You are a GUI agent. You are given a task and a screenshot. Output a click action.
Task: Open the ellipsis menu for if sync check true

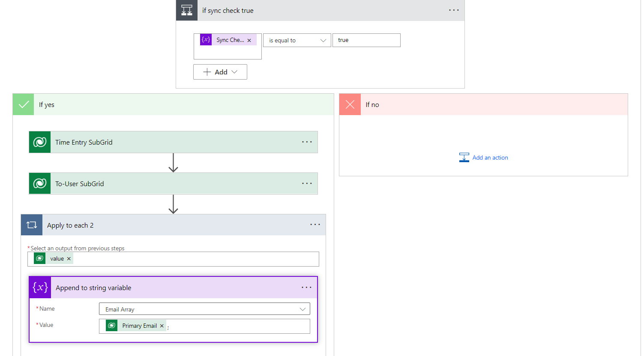coord(454,10)
